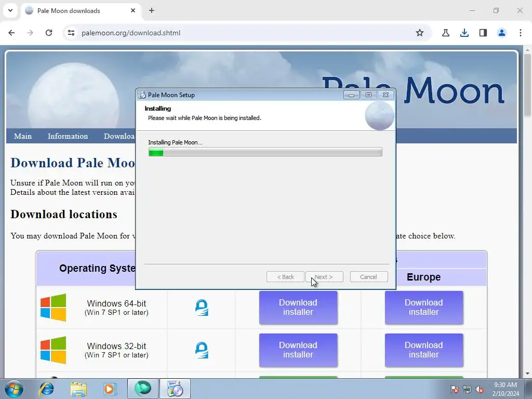Open network status icon in system tray
532x399 pixels.
coord(467,389)
